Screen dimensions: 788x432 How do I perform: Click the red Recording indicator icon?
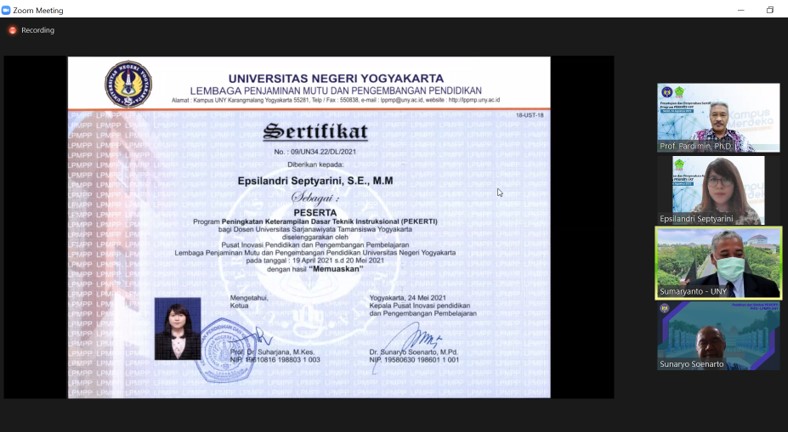point(13,30)
